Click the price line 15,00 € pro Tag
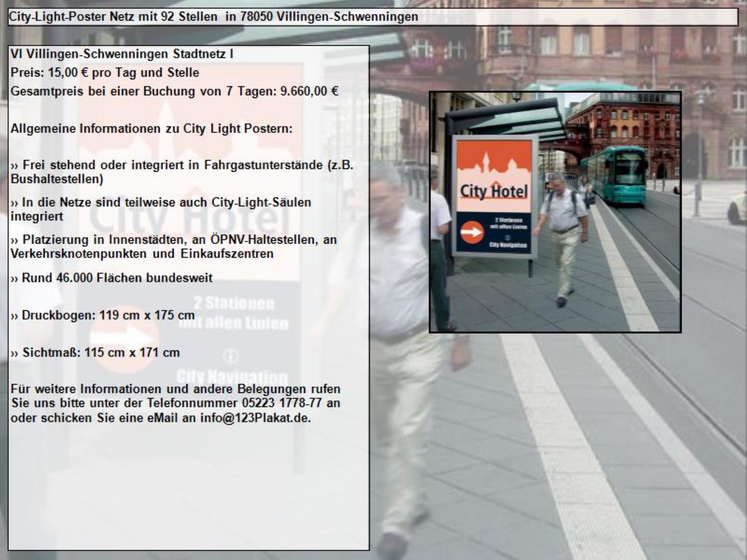This screenshot has width=747, height=560. coord(105,73)
